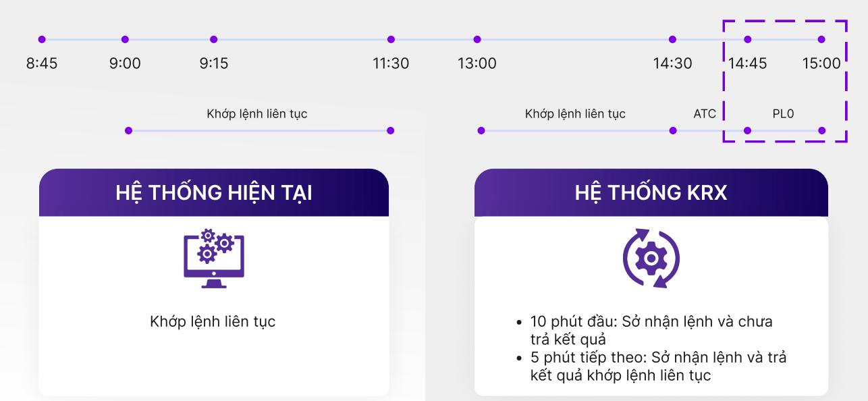This screenshot has width=868, height=401.
Task: Click the morning Khớp lệnh liên tục label
Action: (257, 114)
